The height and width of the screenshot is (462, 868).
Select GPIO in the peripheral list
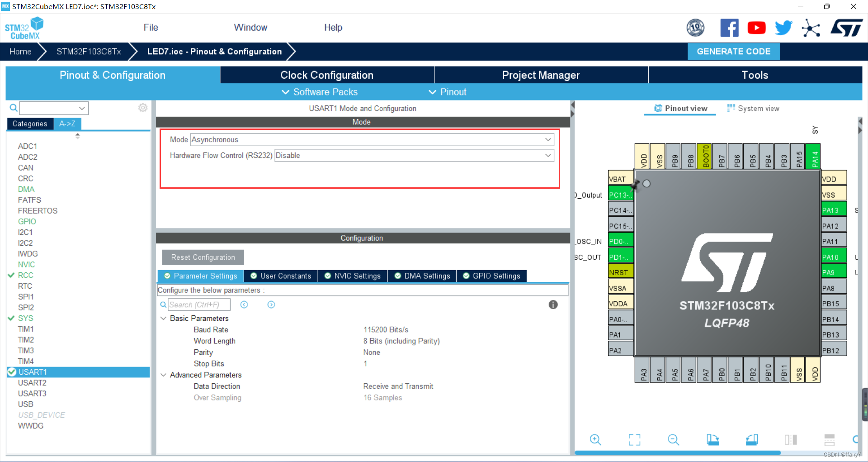[x=27, y=221]
